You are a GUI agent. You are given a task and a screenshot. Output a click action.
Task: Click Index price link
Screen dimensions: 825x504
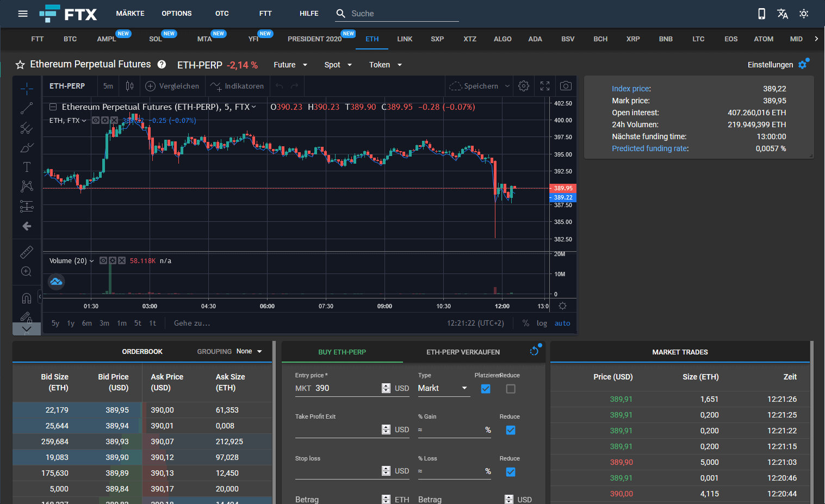(x=630, y=89)
